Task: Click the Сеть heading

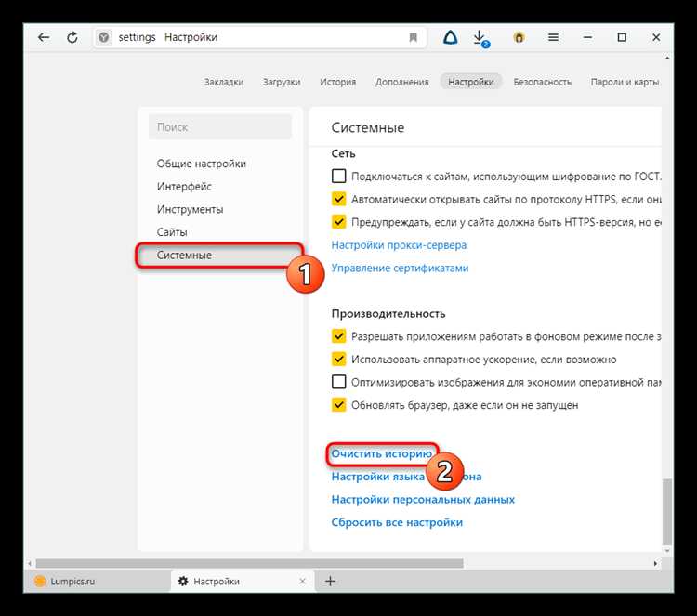Action: click(343, 153)
